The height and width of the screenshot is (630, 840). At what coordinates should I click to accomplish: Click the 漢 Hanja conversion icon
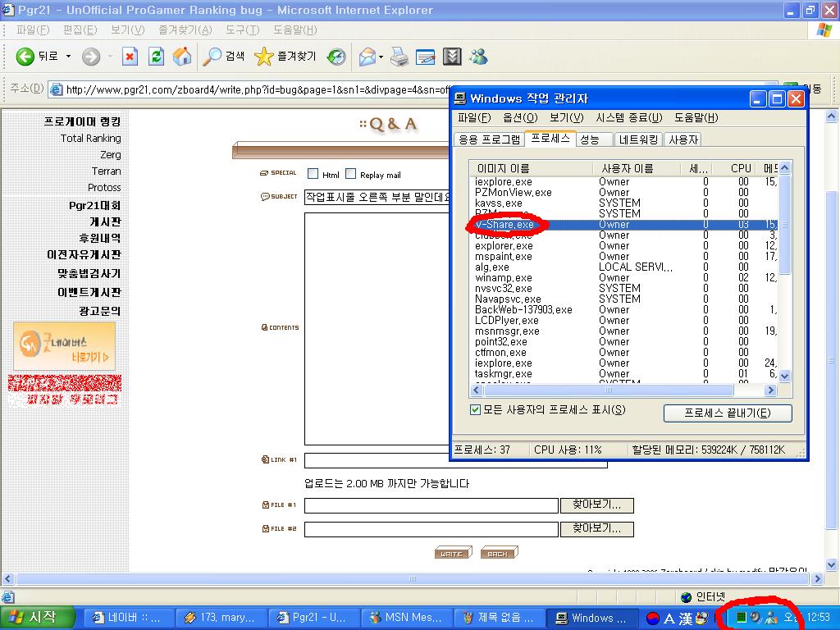coord(686,619)
